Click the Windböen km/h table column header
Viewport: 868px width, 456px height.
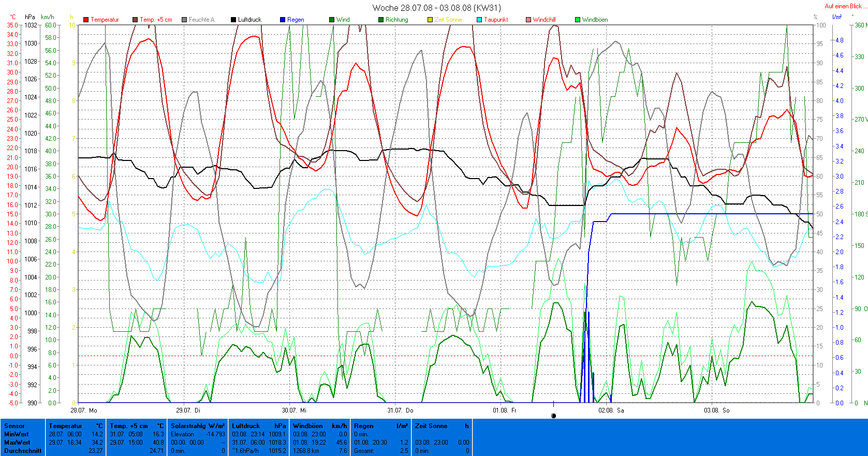319,426
